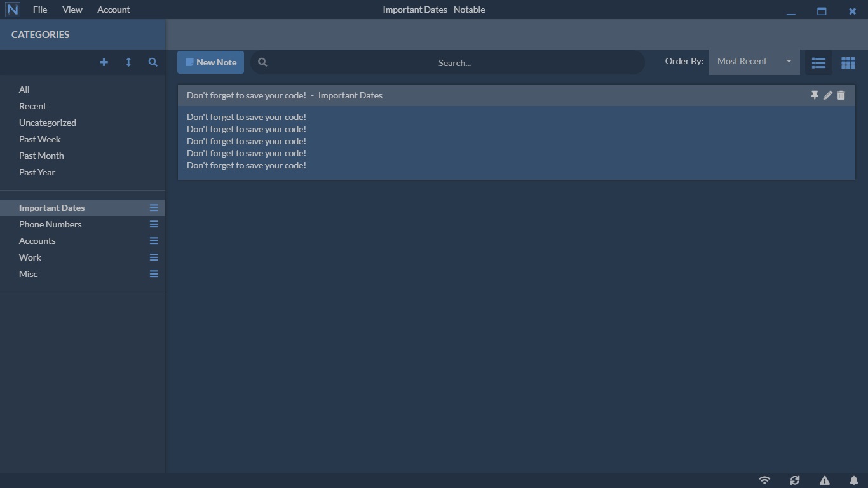Add a new category with plus icon
Image resolution: width=868 pixels, height=488 pixels.
pyautogui.click(x=104, y=62)
